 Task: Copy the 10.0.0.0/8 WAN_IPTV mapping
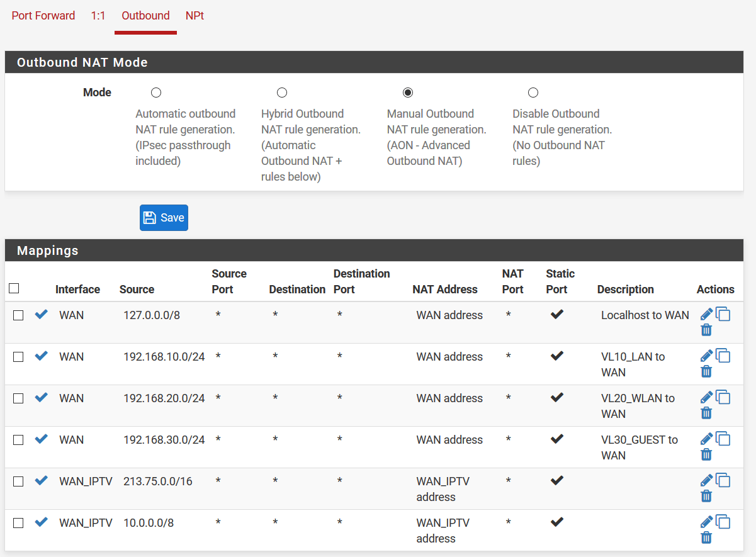[723, 522]
